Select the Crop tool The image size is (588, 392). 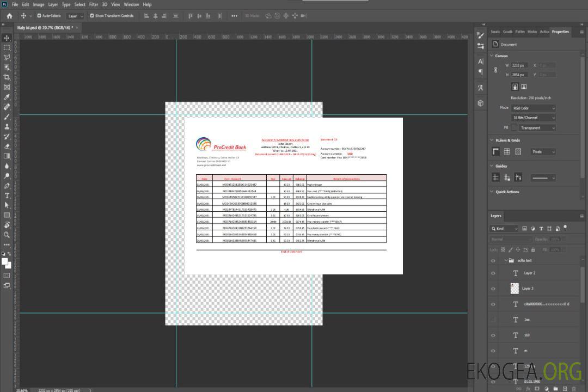7,77
